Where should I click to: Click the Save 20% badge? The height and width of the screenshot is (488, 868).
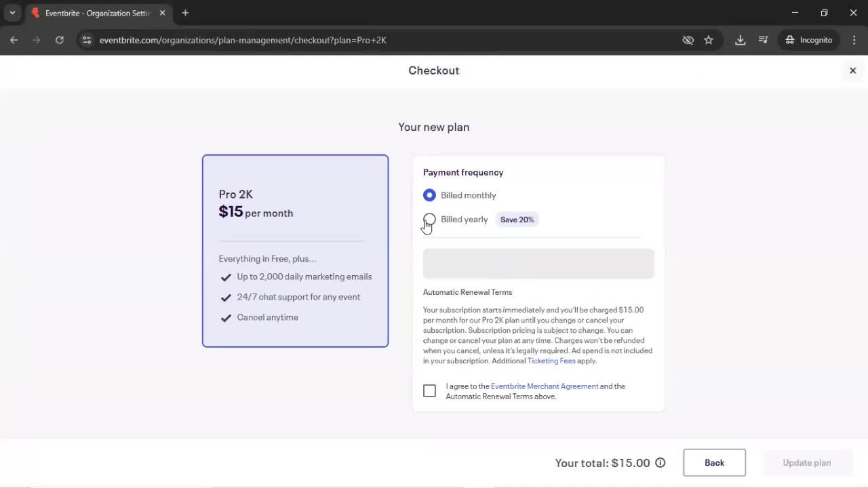click(x=517, y=220)
